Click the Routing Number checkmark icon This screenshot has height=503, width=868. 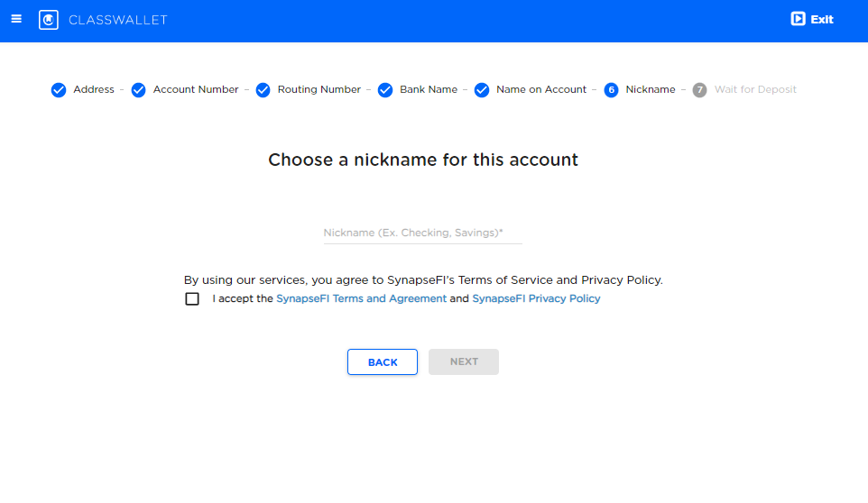pyautogui.click(x=263, y=90)
